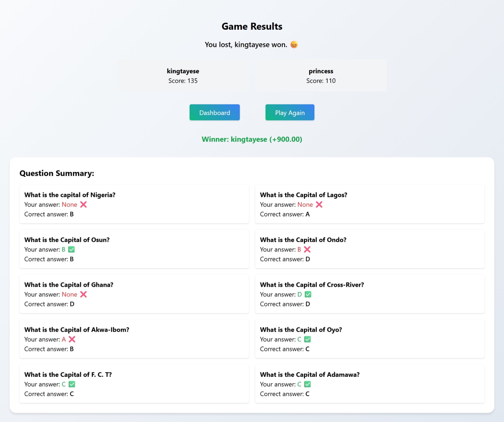504x422 pixels.
Task: Click 'Correct answer: C' under F. C. T question
Action: (49, 394)
